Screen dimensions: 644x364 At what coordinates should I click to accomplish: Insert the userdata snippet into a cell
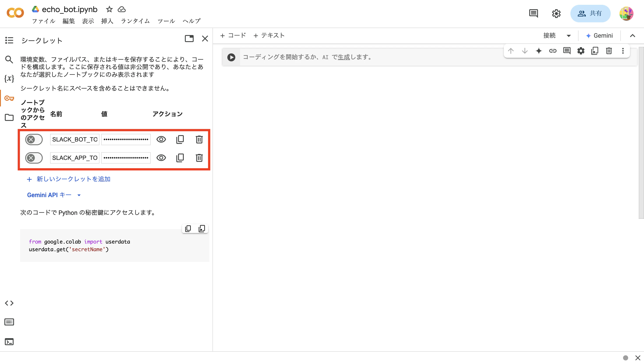click(202, 228)
